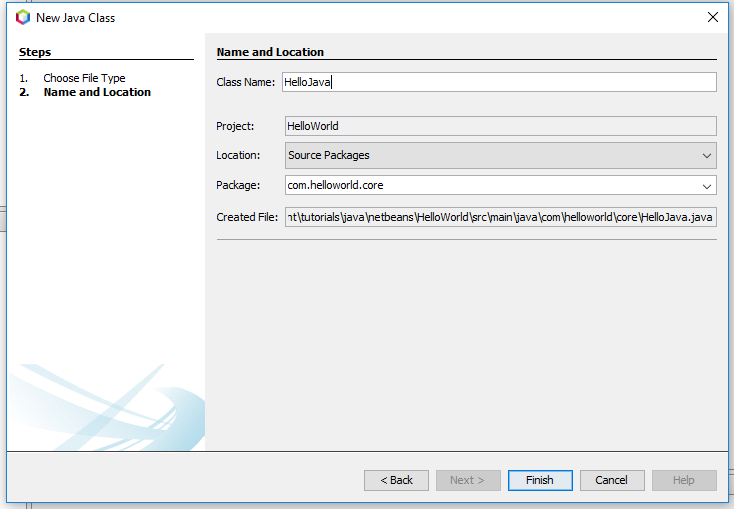This screenshot has height=509, width=734.
Task: Click into the Class Name field
Action: click(x=499, y=82)
